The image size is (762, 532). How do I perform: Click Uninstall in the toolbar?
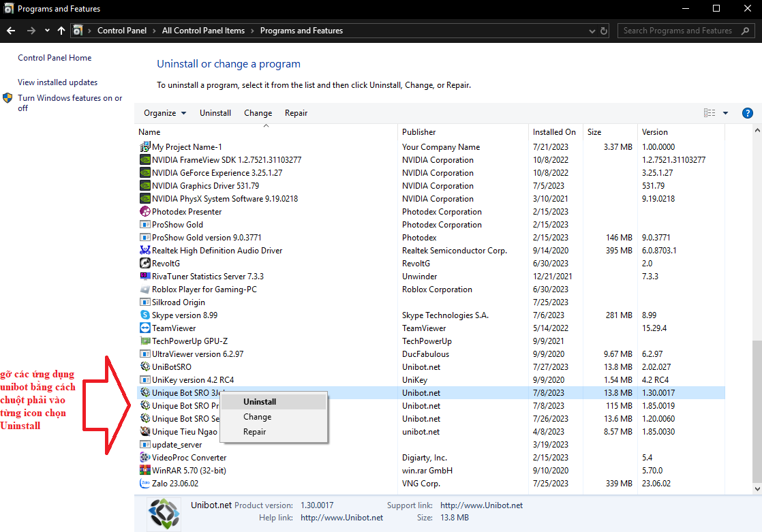[x=215, y=113]
